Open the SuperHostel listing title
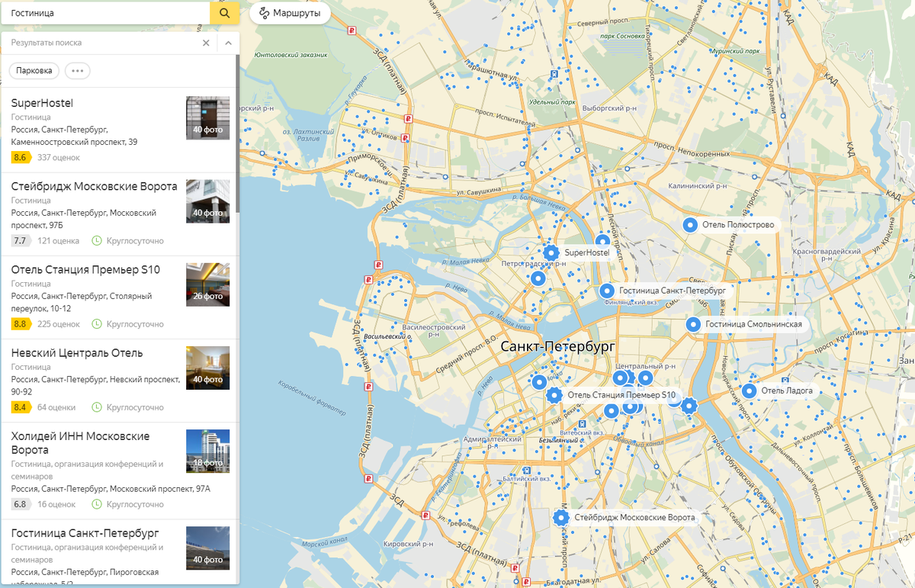 42,103
